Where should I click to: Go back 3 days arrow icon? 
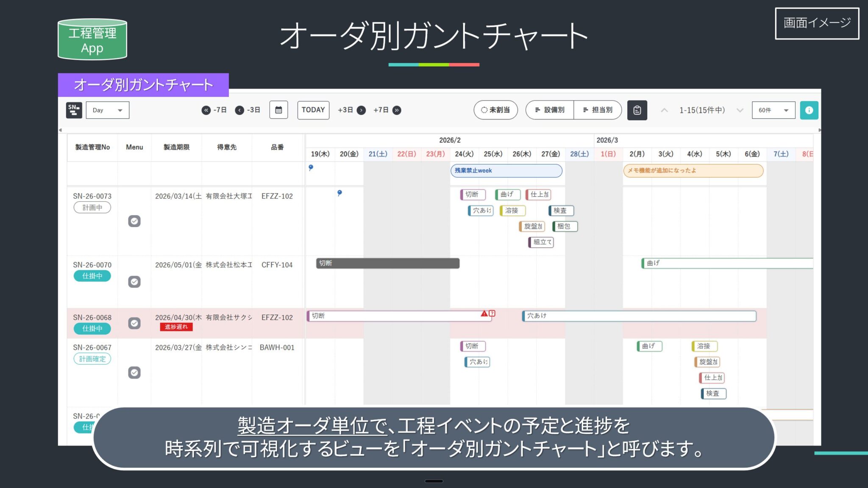[x=239, y=110]
